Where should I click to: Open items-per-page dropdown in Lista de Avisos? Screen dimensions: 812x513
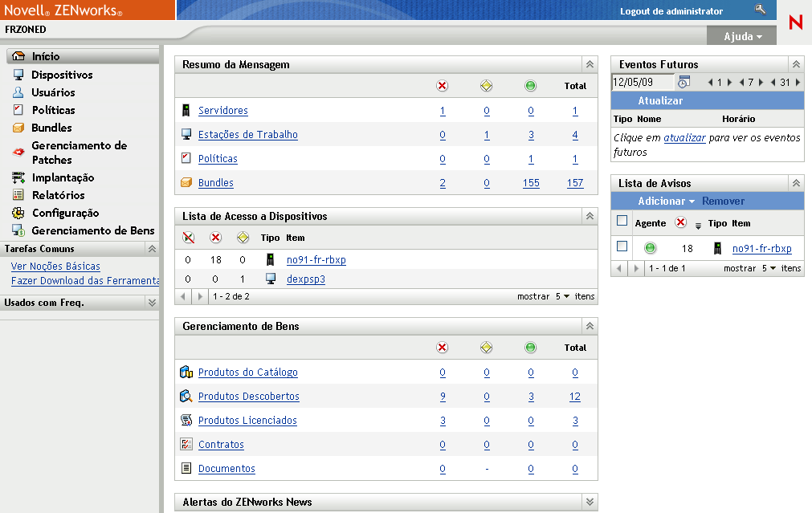[x=769, y=268]
